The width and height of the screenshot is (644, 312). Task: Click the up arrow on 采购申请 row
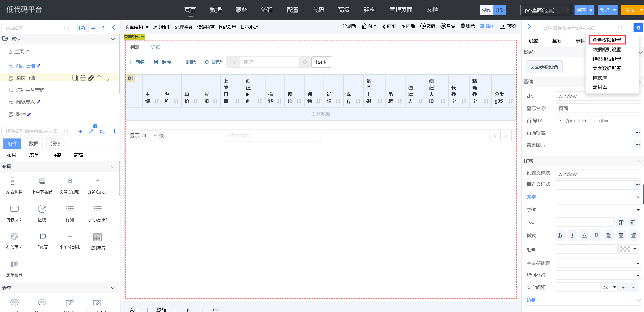[x=99, y=78]
